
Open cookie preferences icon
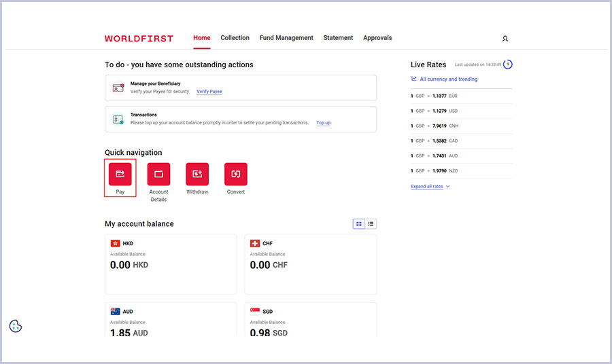tap(16, 326)
